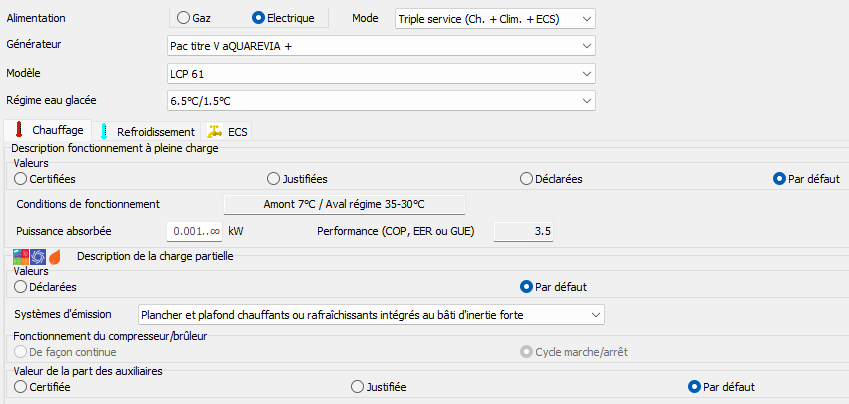Select Déclarées values for partial load
This screenshot has width=849, height=404.
point(22,288)
